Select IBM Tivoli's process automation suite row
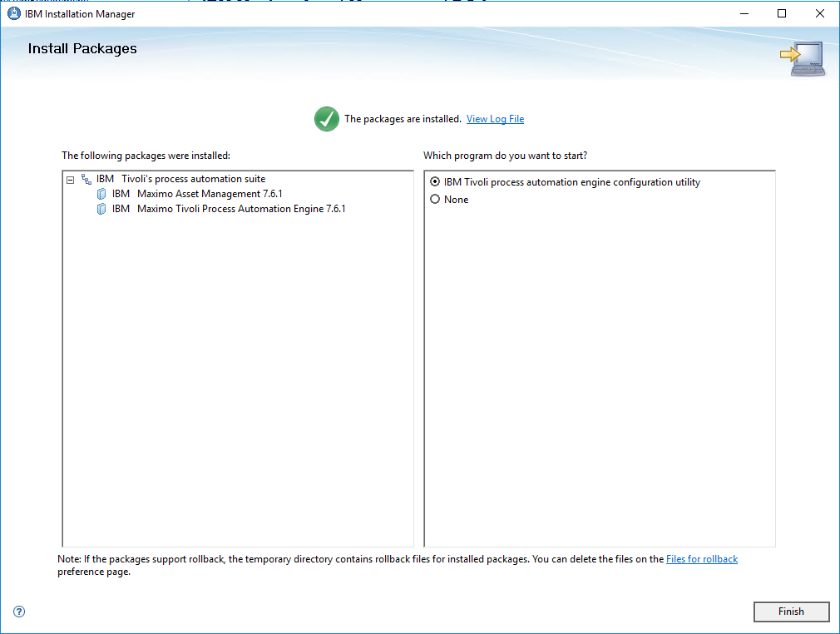 (x=180, y=179)
